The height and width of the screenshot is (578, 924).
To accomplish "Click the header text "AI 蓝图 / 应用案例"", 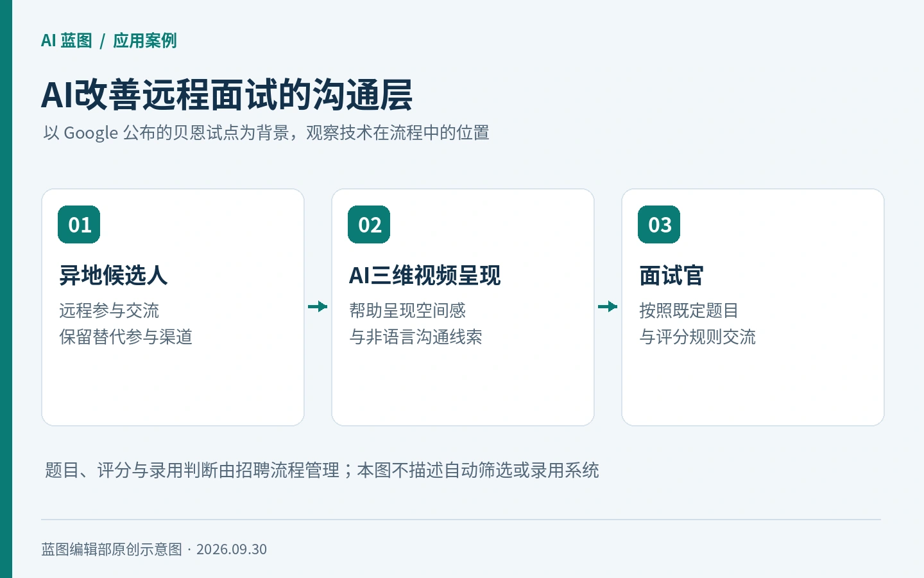I will click(x=109, y=40).
